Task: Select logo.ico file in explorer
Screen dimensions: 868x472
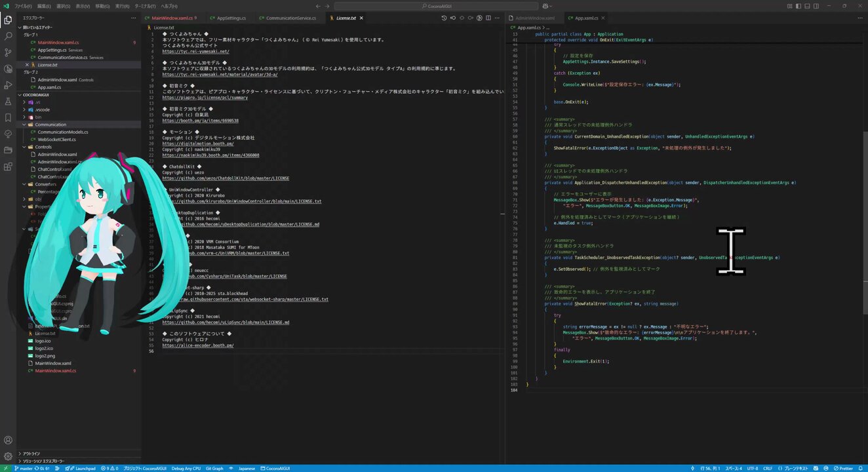Action: pos(43,341)
